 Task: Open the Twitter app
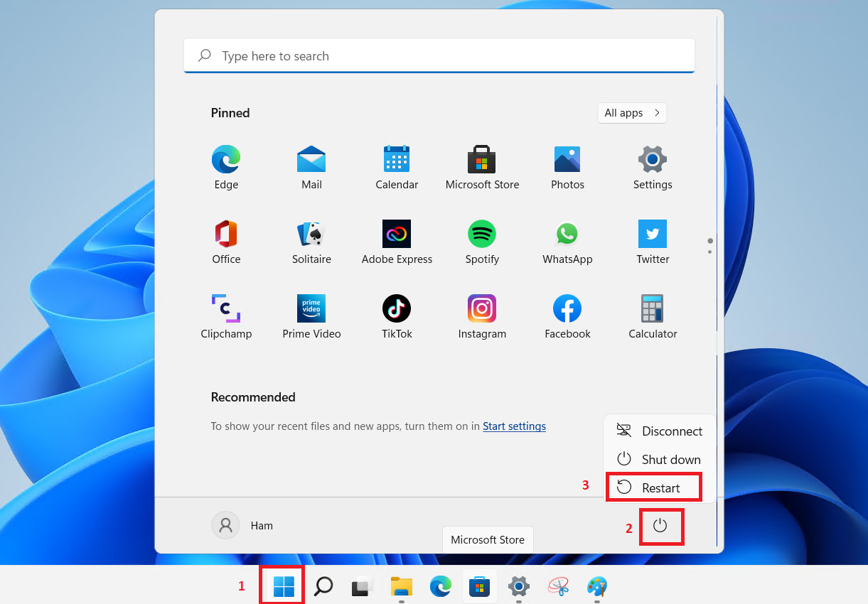(653, 242)
